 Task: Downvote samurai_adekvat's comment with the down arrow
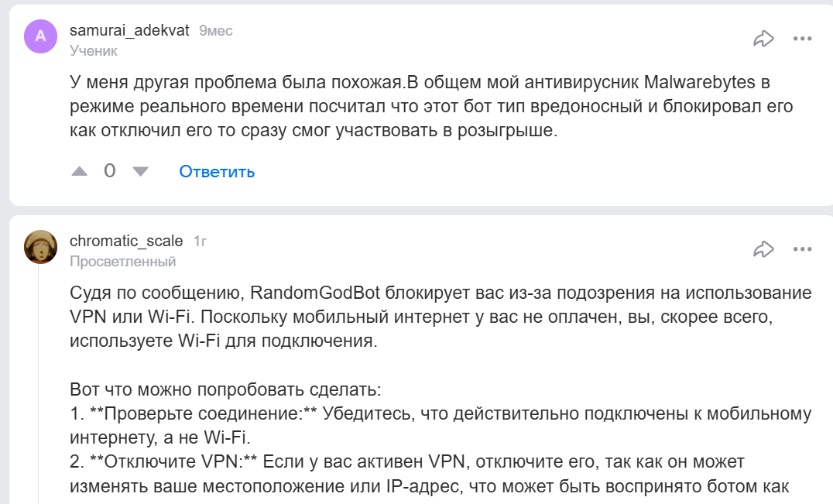(x=141, y=171)
